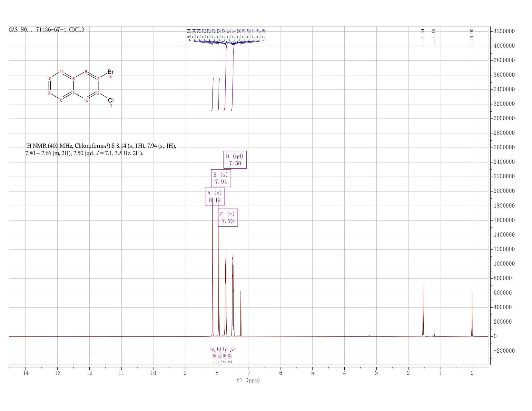532x411 pixels.
Task: Click the 7.25 peak label at top
Action: [263, 33]
